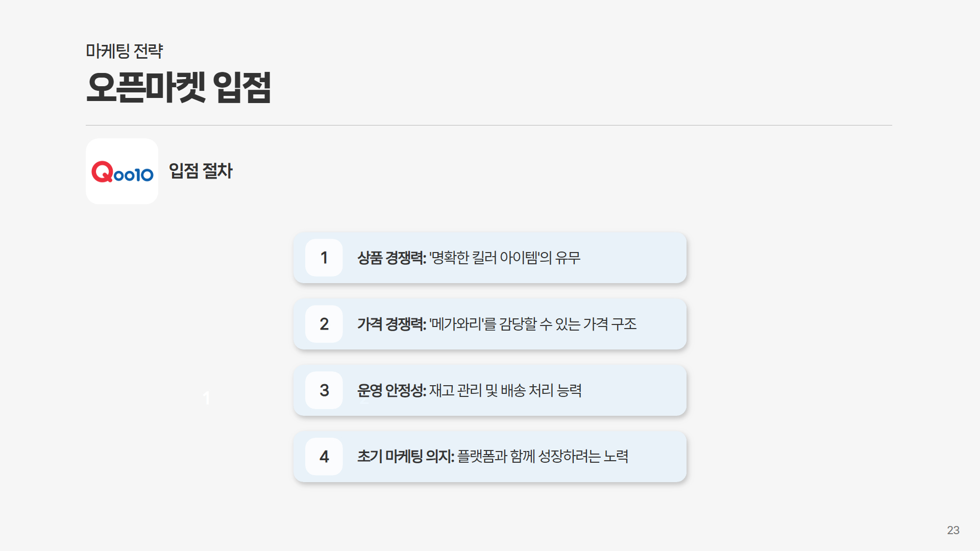The width and height of the screenshot is (980, 551).
Task: Click the bold '운영 안정성:' label
Action: point(391,390)
